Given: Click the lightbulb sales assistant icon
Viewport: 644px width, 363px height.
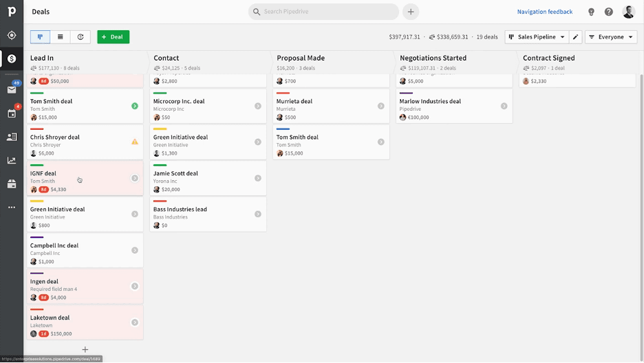Looking at the screenshot, I should coord(591,12).
